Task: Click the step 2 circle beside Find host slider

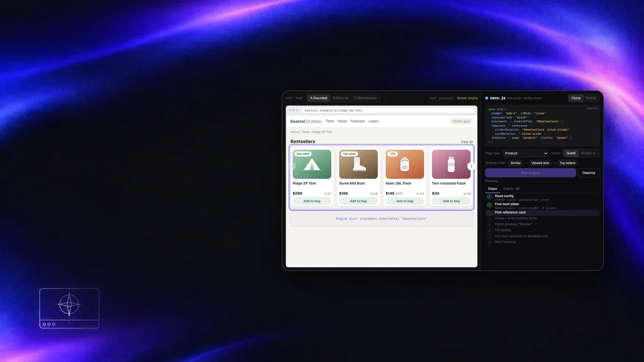Action: [x=490, y=205]
